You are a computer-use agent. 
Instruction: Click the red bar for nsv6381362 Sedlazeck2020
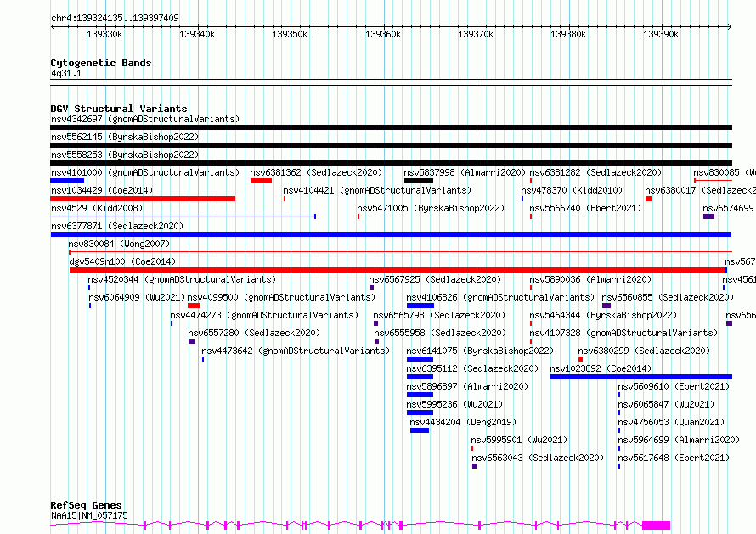(261, 181)
